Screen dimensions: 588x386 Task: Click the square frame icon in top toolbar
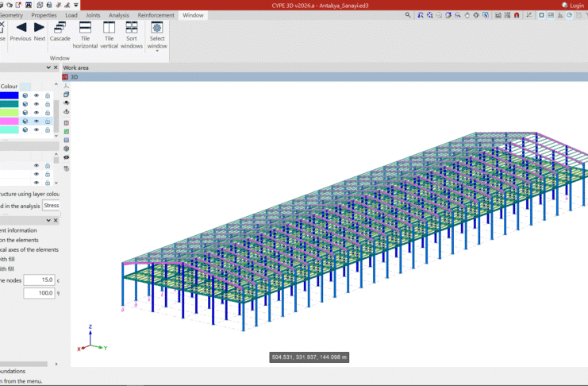click(541, 15)
